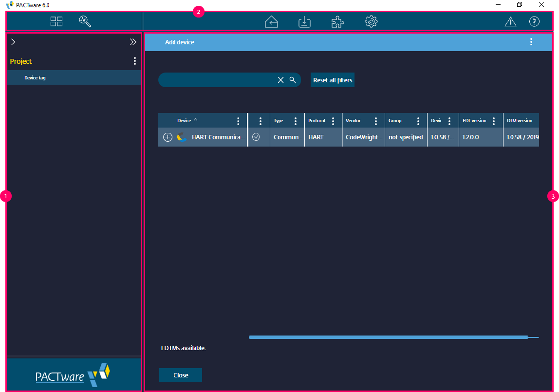559x392 pixels.
Task: Expand project tree with single chevron
Action: click(13, 42)
